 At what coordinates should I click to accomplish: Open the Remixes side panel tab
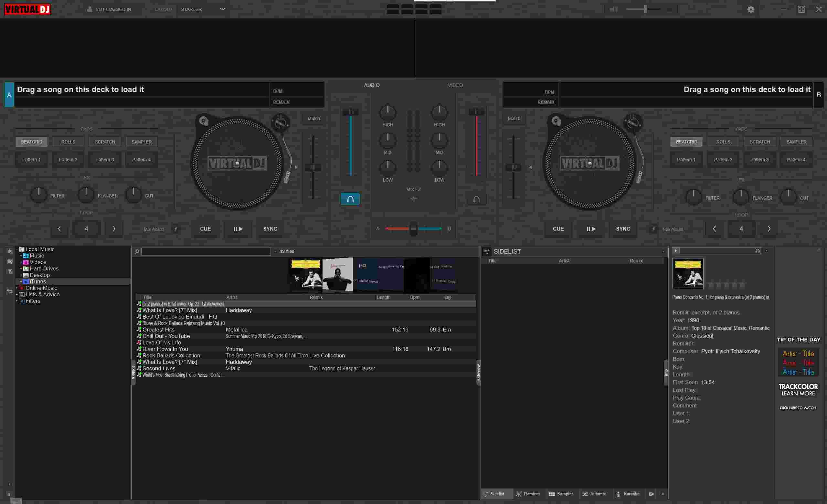click(528, 494)
